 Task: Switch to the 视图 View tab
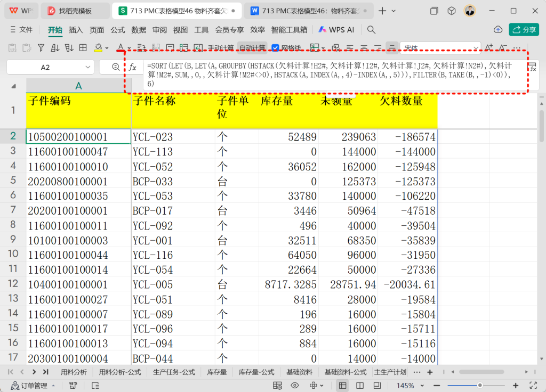pos(180,30)
